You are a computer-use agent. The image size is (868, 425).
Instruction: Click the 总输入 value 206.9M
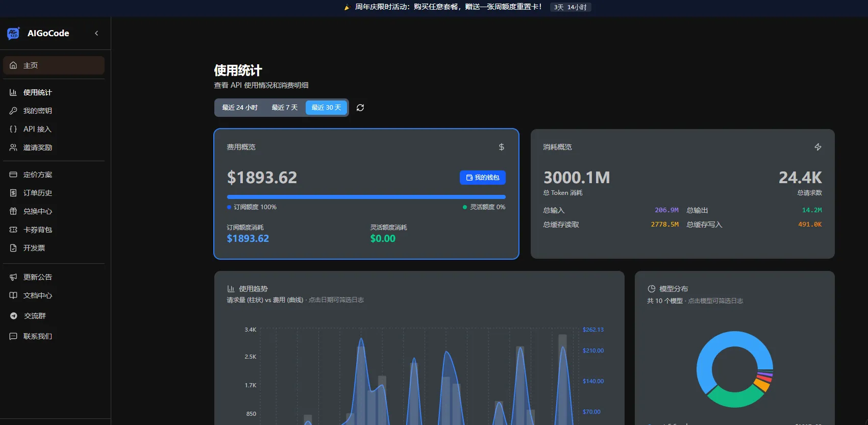666,210
